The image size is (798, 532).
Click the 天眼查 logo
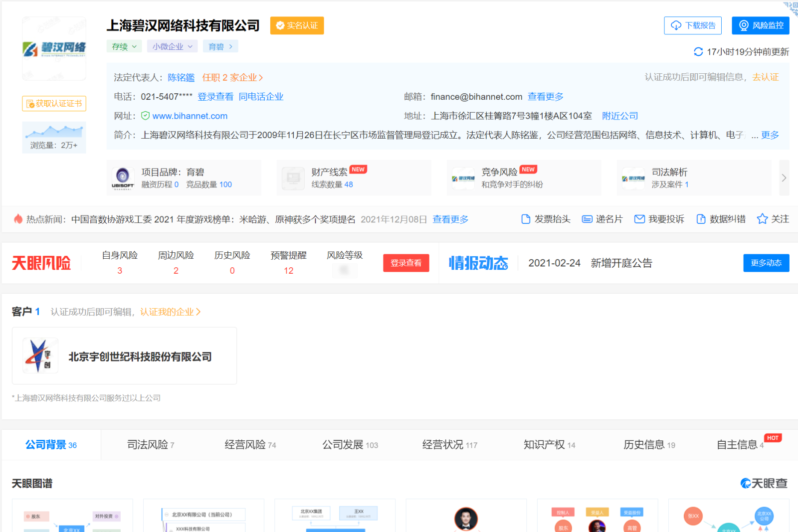point(764,483)
